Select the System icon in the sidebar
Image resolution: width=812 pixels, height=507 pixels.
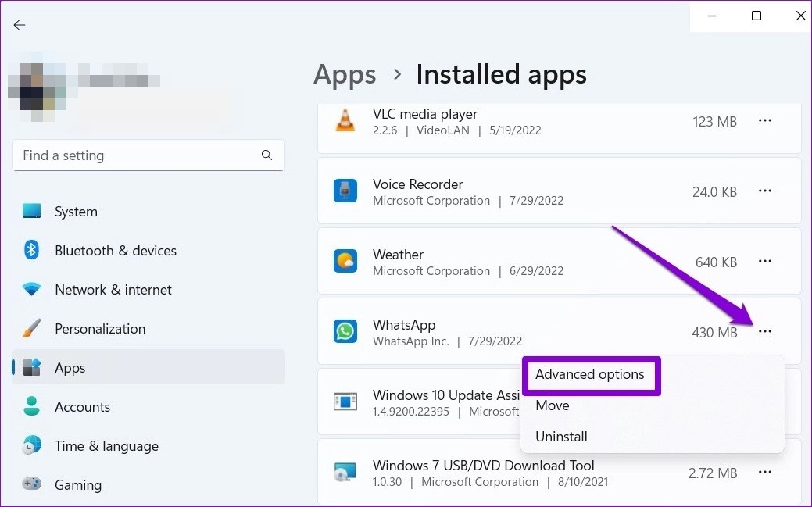click(32, 211)
